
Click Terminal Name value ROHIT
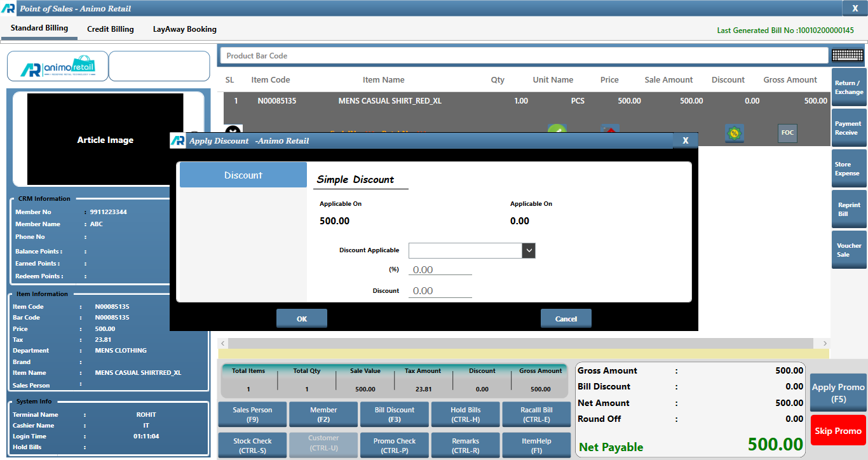pos(146,415)
